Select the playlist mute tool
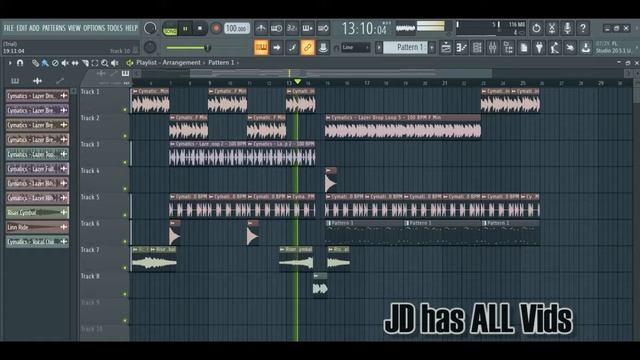The width and height of the screenshot is (640, 360). (x=65, y=63)
